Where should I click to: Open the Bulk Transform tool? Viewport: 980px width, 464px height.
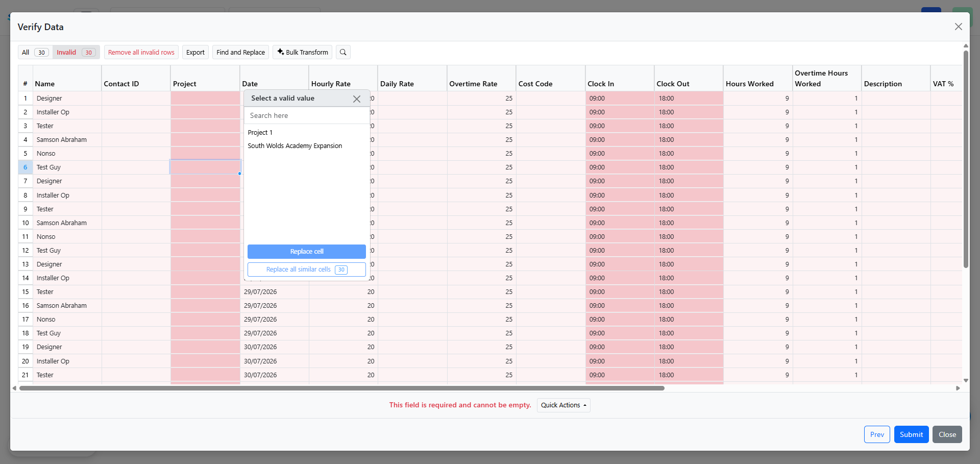coord(303,52)
